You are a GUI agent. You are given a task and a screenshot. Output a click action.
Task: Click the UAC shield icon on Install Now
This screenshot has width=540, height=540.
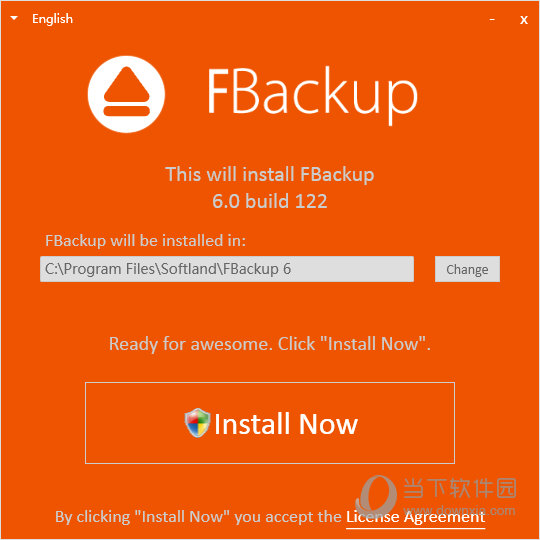pos(197,423)
